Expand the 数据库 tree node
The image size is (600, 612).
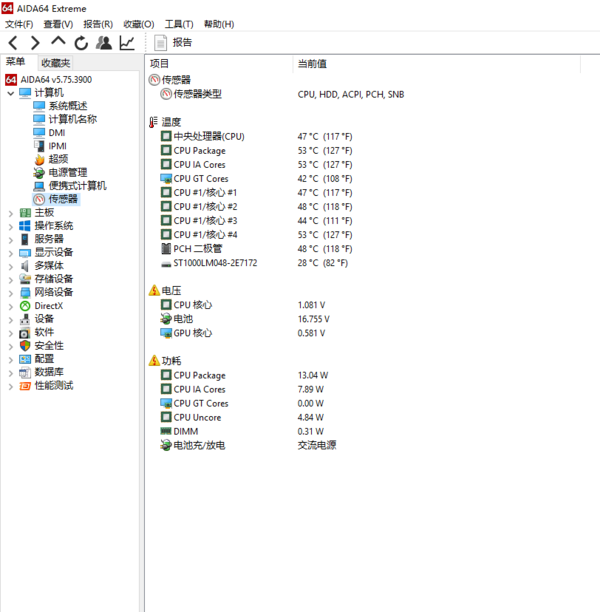(x=11, y=373)
